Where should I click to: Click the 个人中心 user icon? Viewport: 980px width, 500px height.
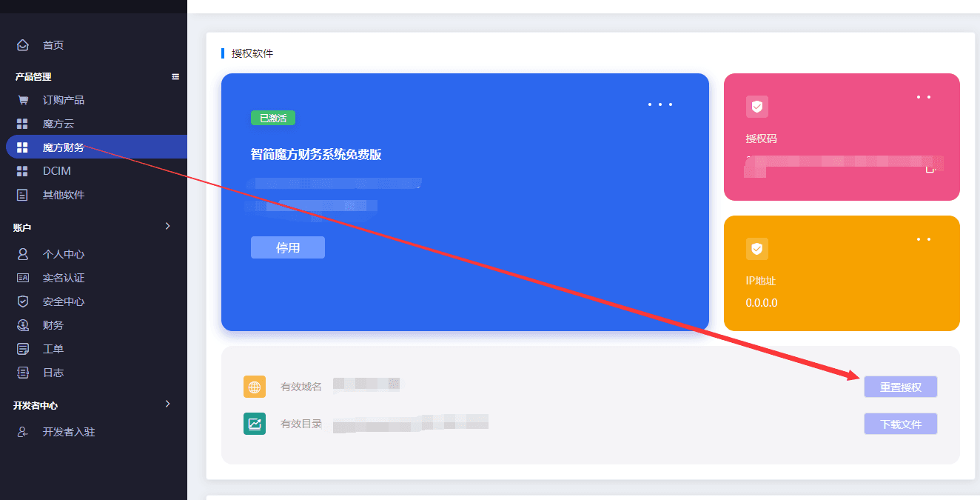coord(23,254)
